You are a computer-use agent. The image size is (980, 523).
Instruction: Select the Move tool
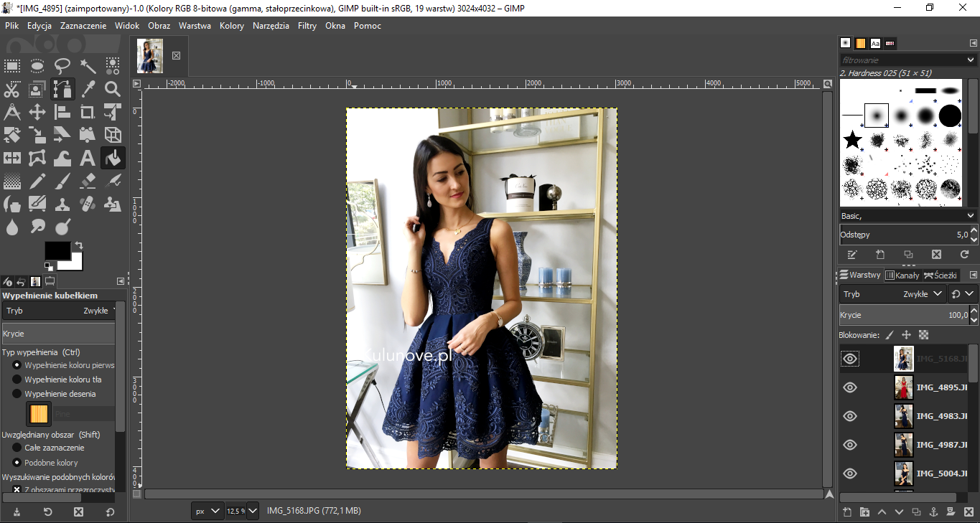pos(37,113)
